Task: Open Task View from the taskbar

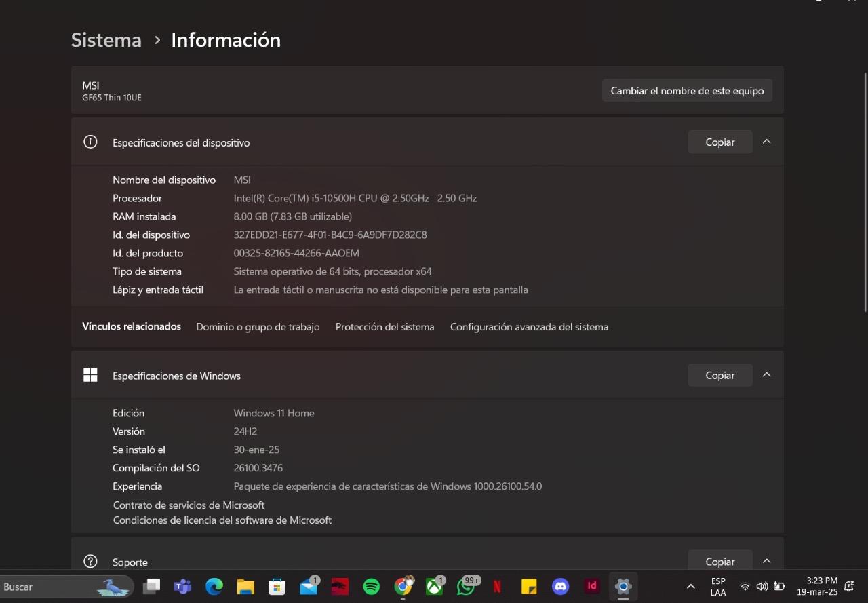Action: (151, 587)
